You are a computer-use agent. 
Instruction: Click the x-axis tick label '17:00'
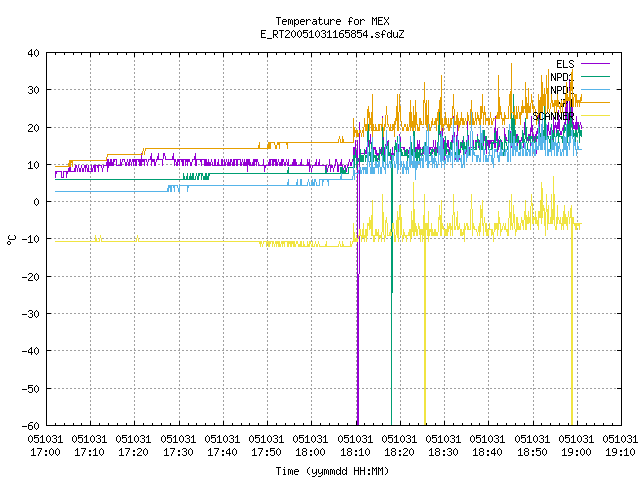45,452
